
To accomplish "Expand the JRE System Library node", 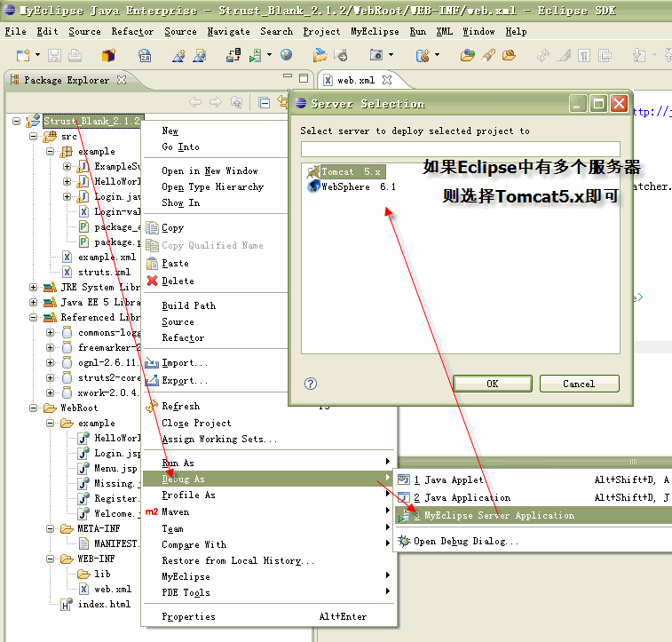I will (33, 287).
